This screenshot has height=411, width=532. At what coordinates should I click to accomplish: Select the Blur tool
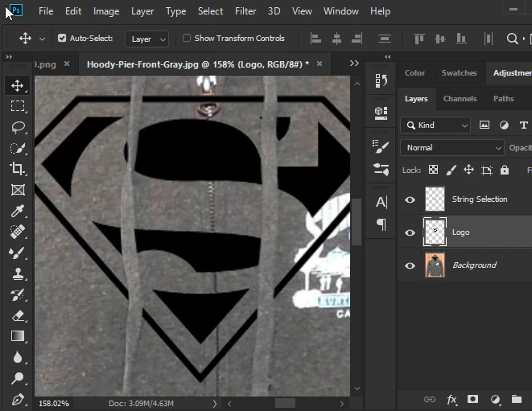[17, 357]
